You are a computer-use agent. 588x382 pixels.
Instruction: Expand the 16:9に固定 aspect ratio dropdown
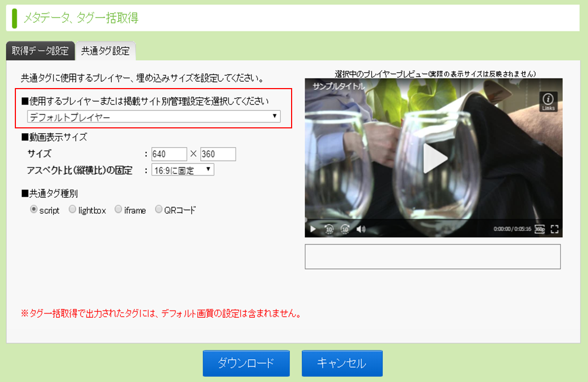click(x=182, y=170)
